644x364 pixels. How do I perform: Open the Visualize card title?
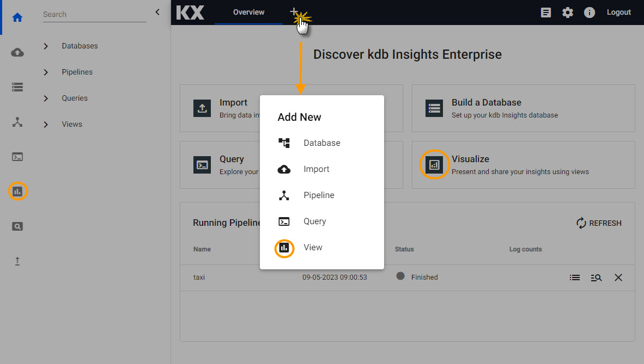(x=470, y=159)
